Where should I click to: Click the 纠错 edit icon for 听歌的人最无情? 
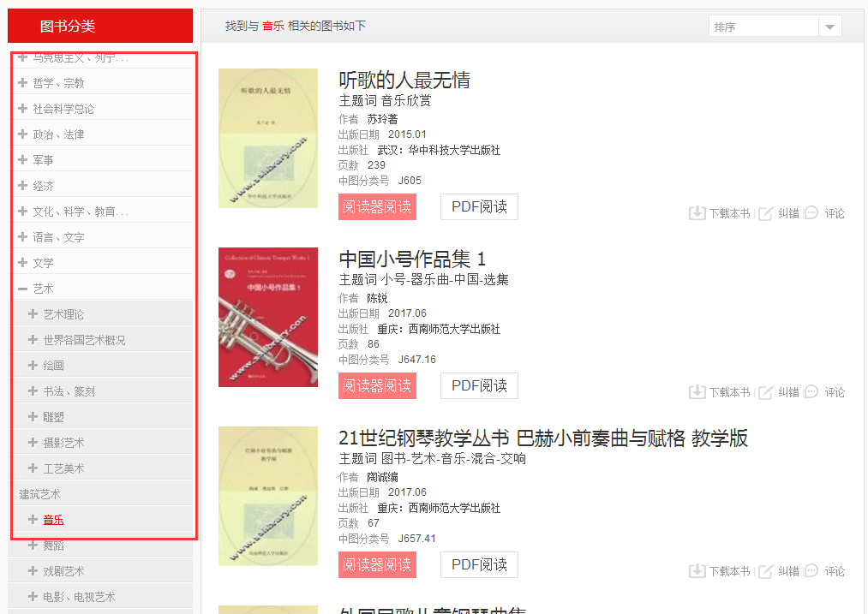click(x=766, y=213)
